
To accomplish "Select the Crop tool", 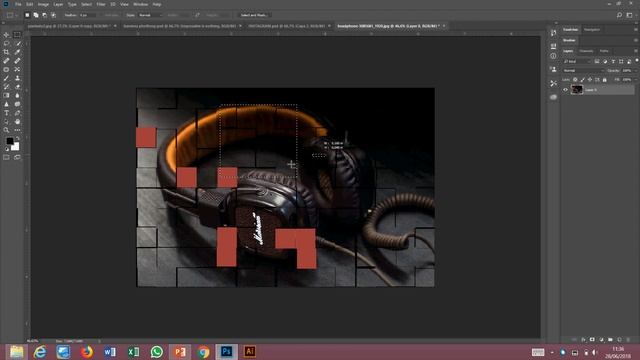I will click(x=6, y=52).
